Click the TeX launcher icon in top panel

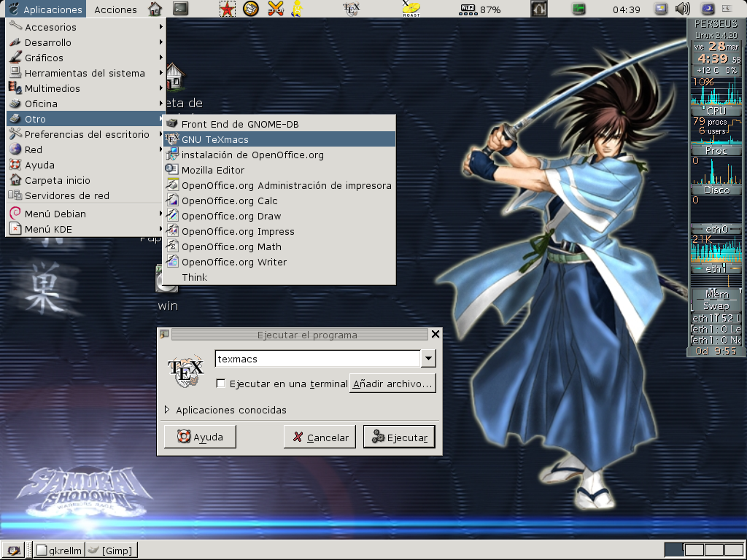tap(352, 9)
